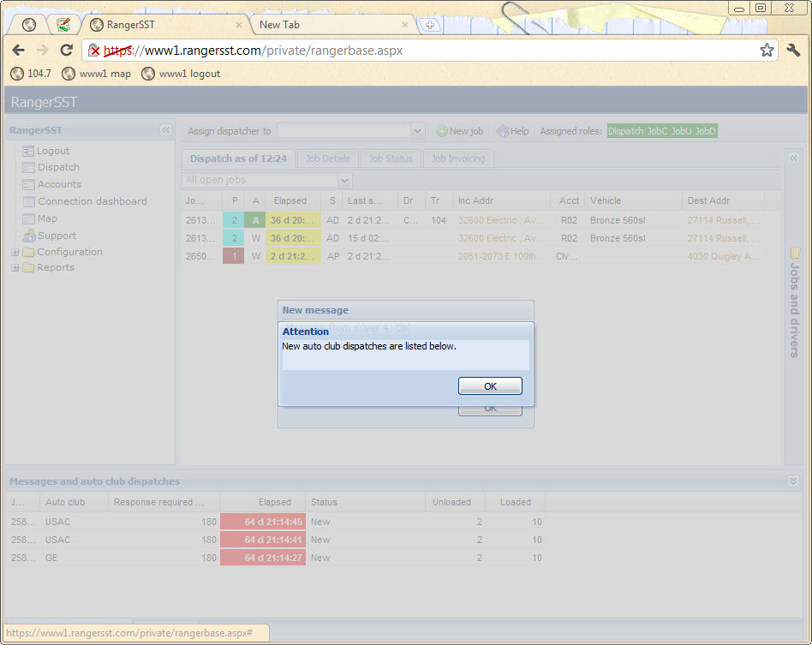
Task: Click the Support icon in sidebar
Action: (x=29, y=236)
